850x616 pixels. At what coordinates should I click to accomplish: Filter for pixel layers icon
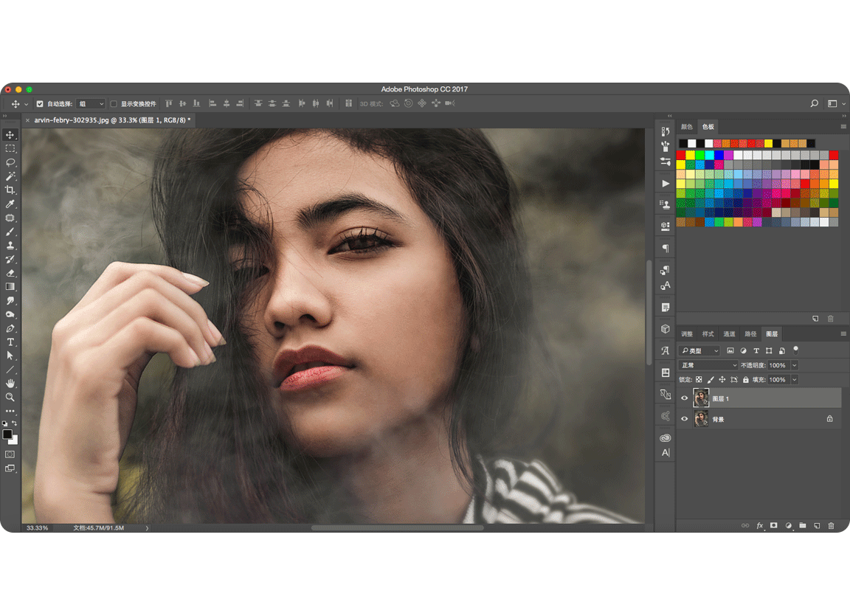click(730, 350)
